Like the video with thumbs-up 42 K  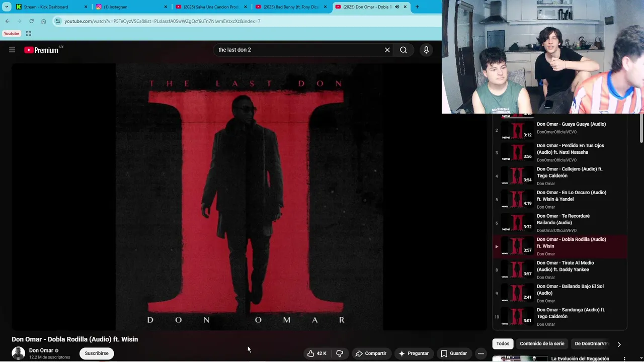317,353
